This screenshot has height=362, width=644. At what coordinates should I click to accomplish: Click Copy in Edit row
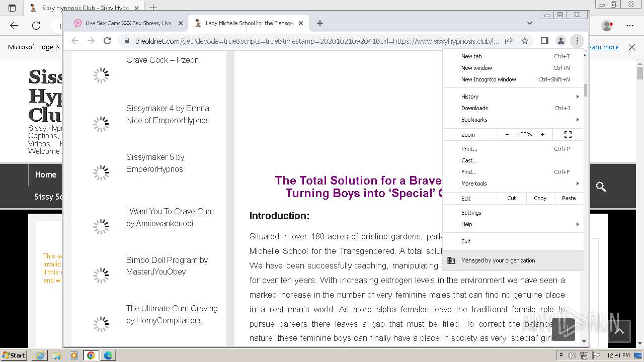(540, 198)
